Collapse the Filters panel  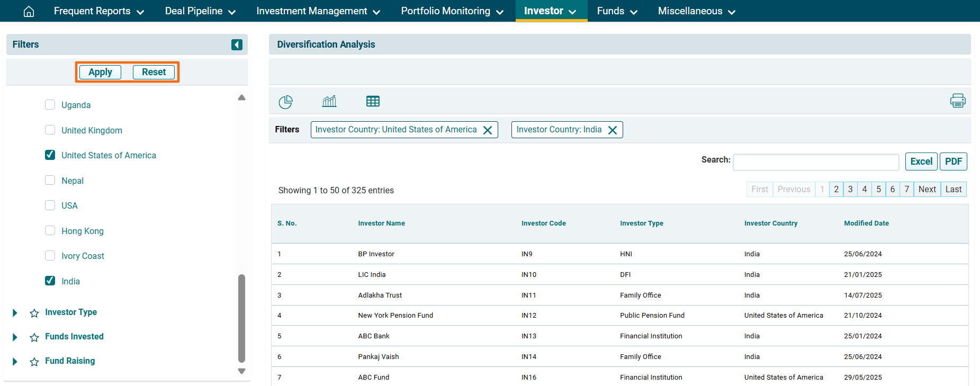(237, 45)
